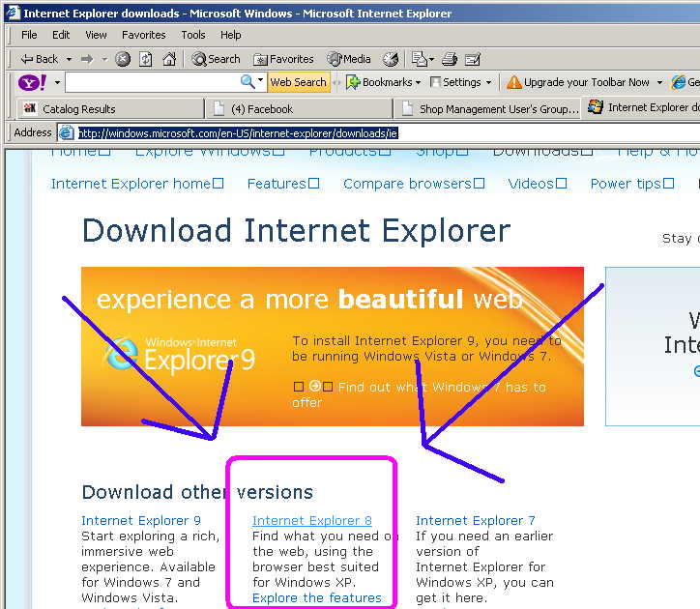Viewport: 700px width, 609px height.
Task: Click the Edit page icon
Action: (x=473, y=59)
